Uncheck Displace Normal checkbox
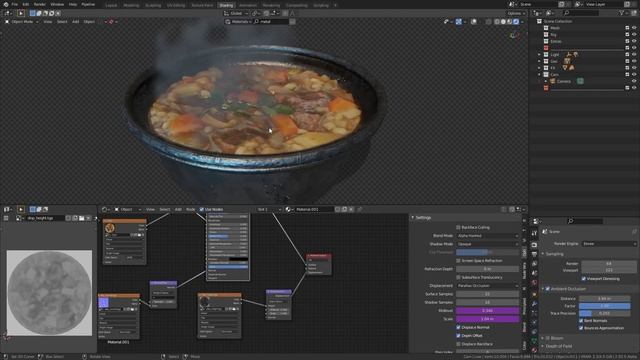 click(458, 327)
